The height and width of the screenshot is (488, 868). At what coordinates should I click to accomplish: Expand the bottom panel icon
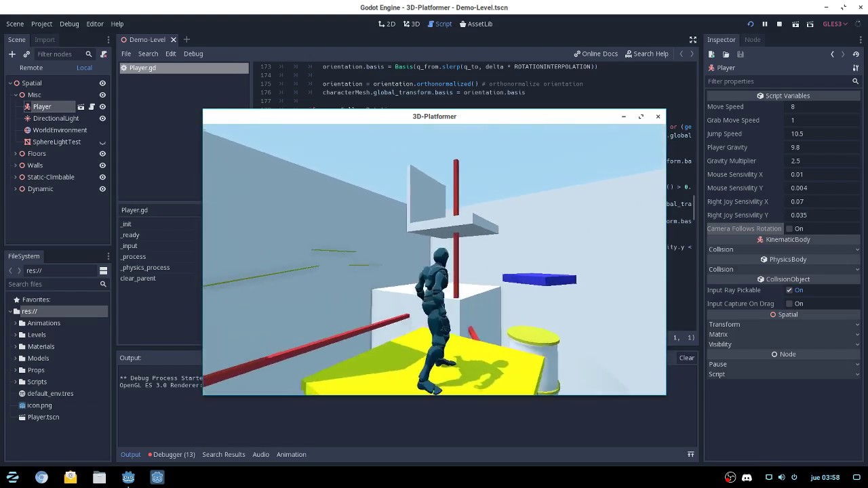[x=690, y=455]
